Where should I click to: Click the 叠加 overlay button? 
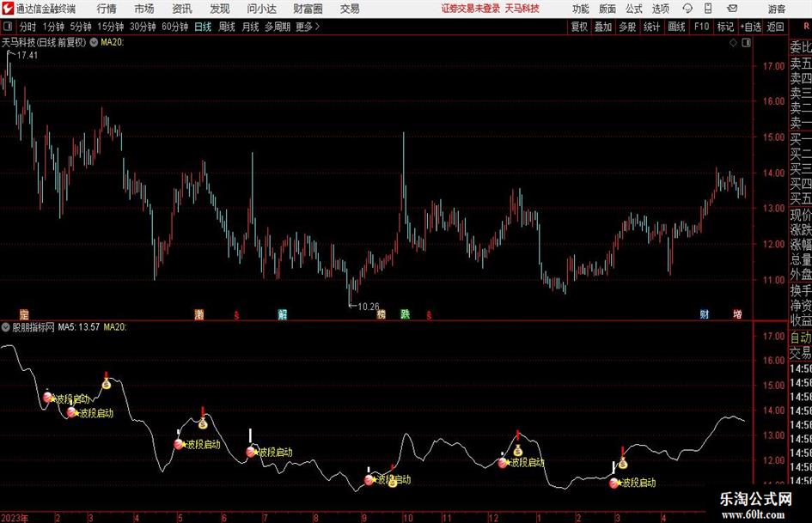coord(603,27)
